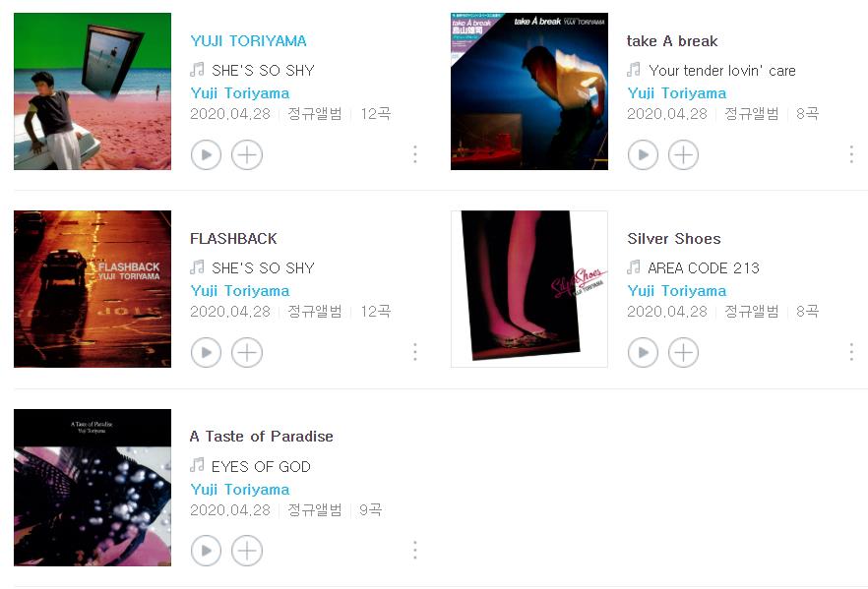Add the YUJI TORIYAMA album to playlist
The image size is (868, 589).
coord(247,154)
